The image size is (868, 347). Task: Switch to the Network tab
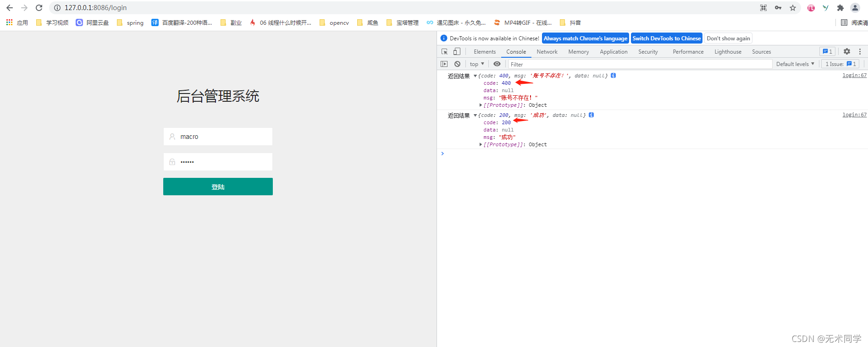point(547,52)
